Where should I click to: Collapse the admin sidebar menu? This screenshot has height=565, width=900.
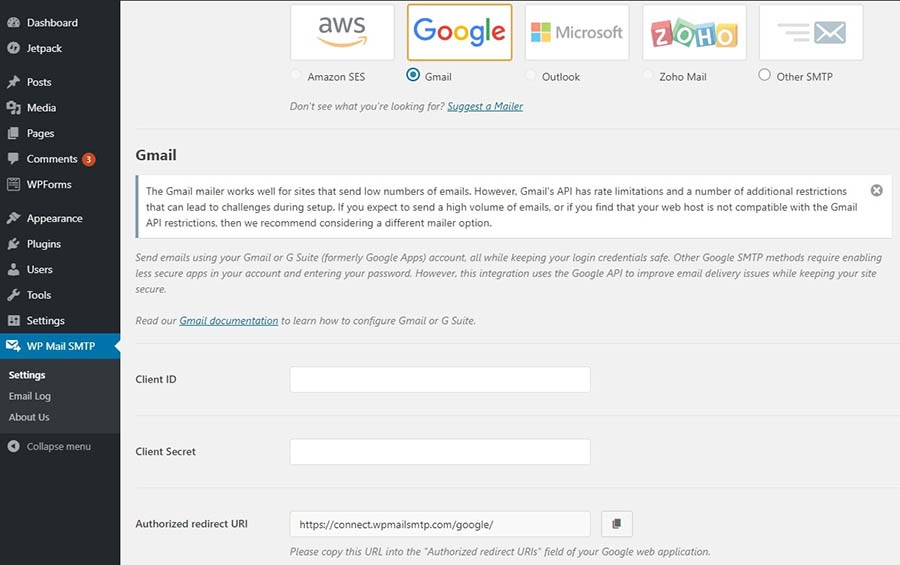(x=58, y=446)
